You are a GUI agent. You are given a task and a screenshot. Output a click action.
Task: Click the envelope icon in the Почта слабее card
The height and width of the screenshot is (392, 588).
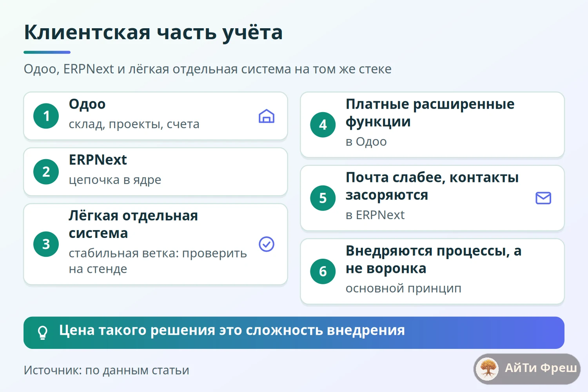(543, 198)
